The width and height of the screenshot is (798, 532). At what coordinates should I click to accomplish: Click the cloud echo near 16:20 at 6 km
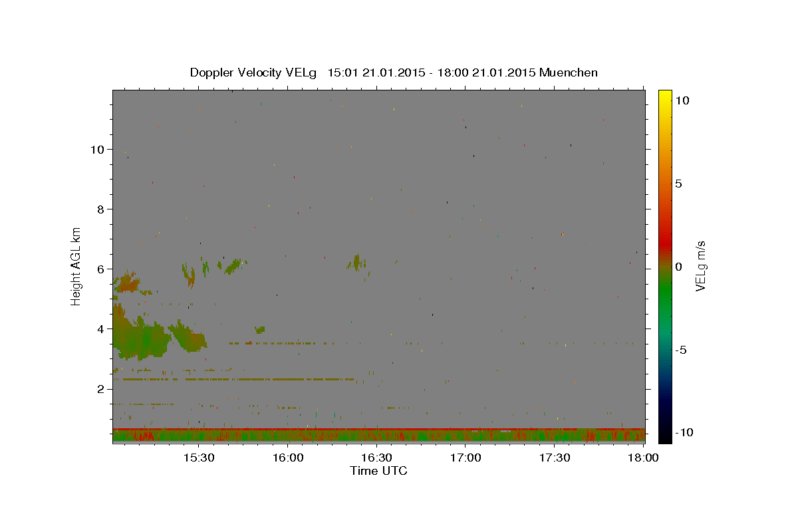click(x=357, y=263)
